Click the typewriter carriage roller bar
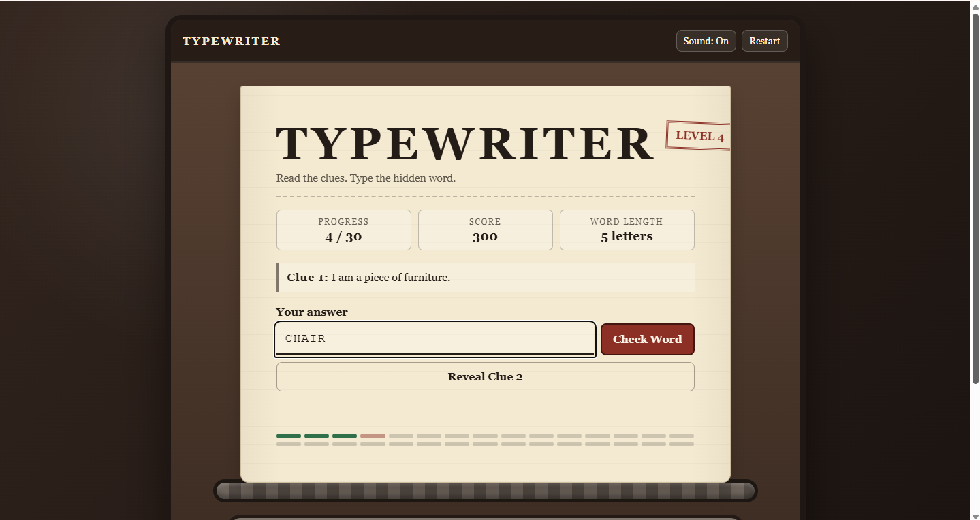980x520 pixels. [486, 491]
